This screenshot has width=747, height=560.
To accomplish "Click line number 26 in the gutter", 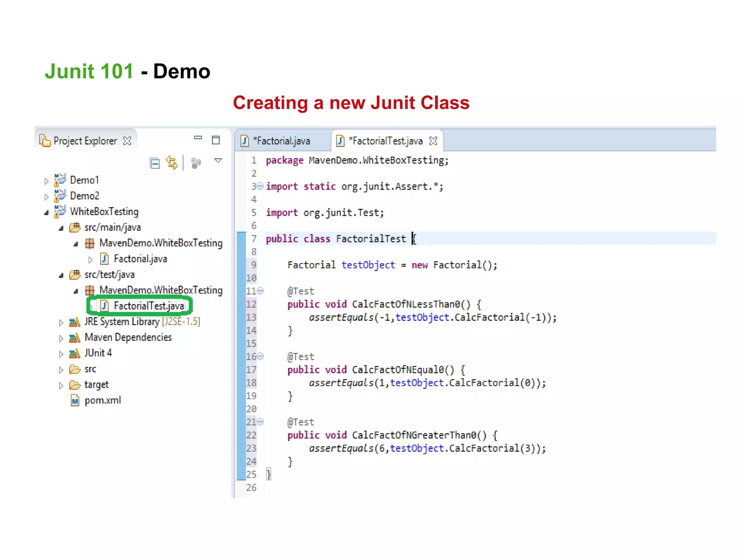I will tap(251, 487).
